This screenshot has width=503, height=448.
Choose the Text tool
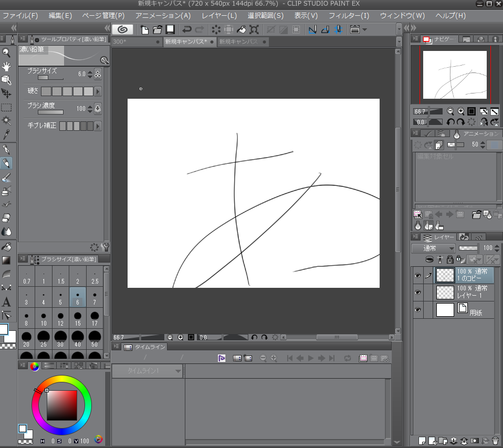tap(6, 302)
